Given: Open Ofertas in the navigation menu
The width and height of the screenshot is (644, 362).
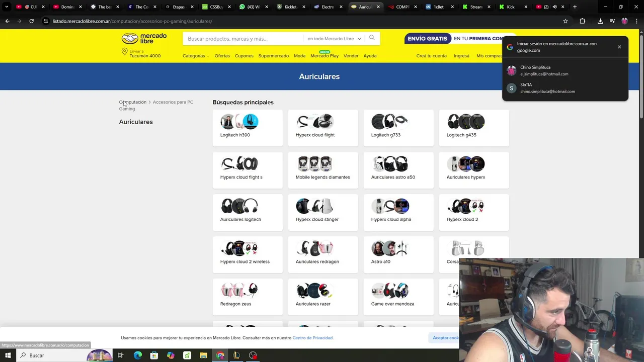Looking at the screenshot, I should (222, 56).
